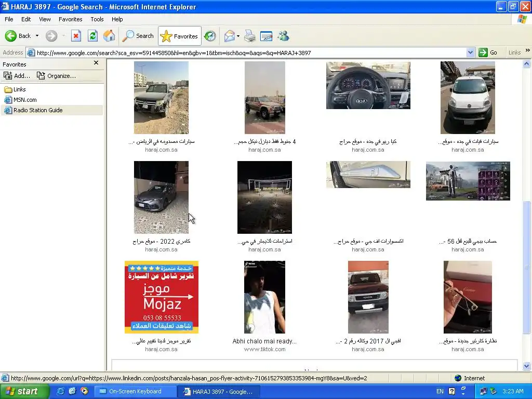
Task: Click the Print icon
Action: [250, 36]
